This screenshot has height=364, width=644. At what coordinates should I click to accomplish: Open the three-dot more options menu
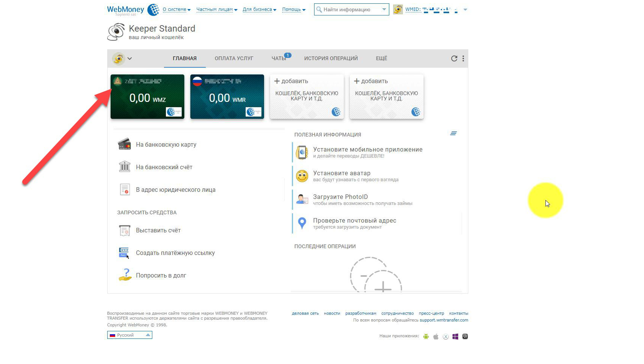point(463,58)
